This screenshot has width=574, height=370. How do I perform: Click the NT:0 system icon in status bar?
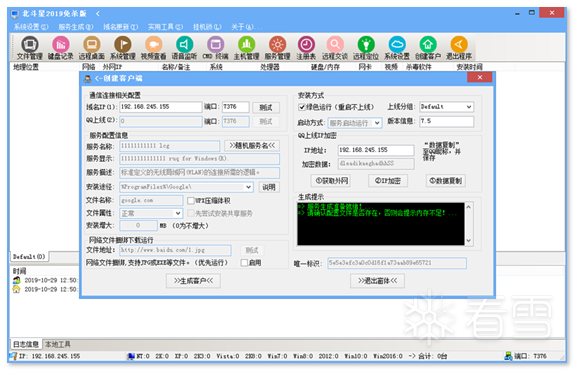pyautogui.click(x=131, y=356)
